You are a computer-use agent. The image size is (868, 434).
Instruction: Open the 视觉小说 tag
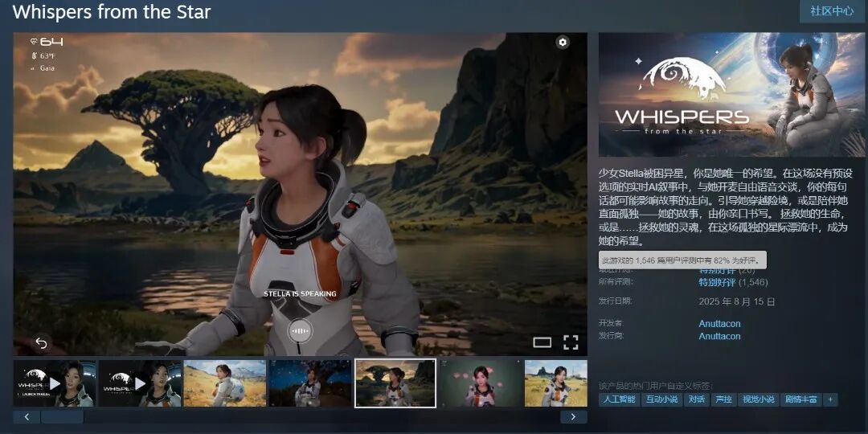[x=759, y=399]
